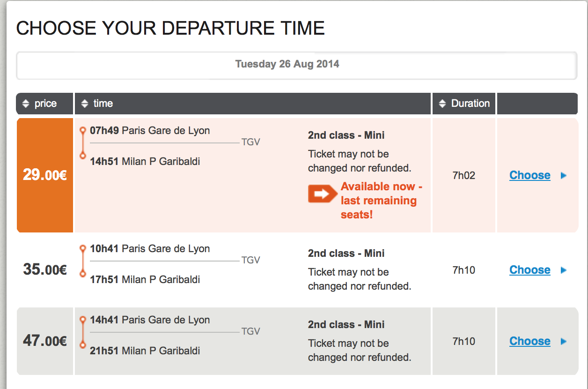588x389 pixels.
Task: Sort results by price arrows icon
Action: [26, 104]
